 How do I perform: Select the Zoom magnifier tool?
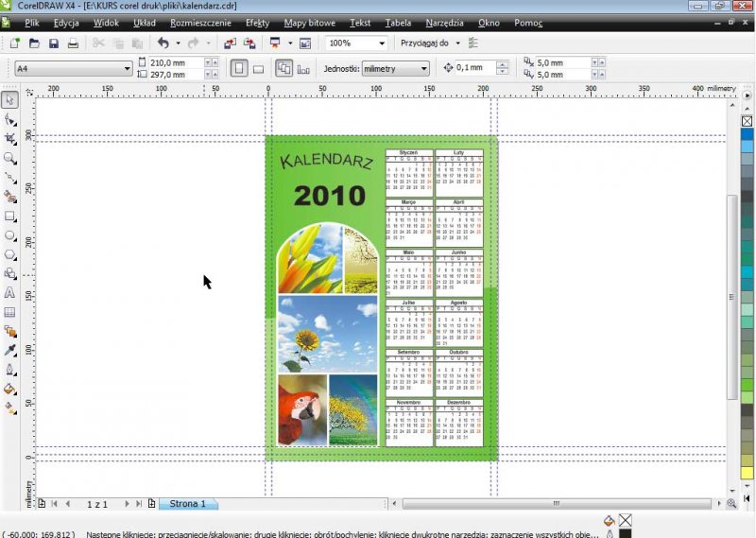(x=10, y=158)
